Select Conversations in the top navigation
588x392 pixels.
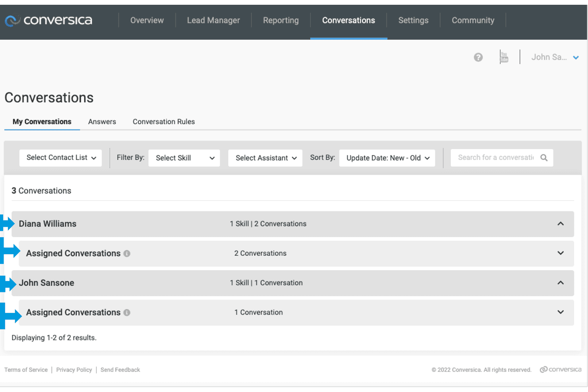[348, 20]
